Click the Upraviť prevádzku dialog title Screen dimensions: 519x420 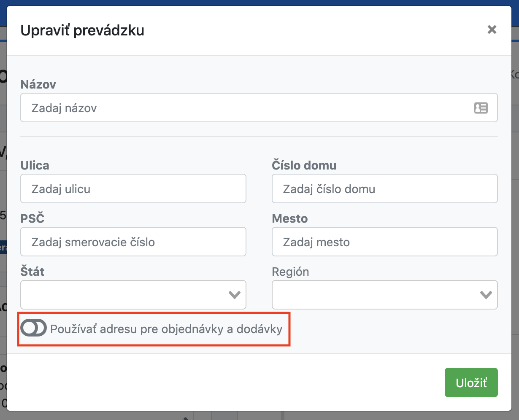point(82,31)
